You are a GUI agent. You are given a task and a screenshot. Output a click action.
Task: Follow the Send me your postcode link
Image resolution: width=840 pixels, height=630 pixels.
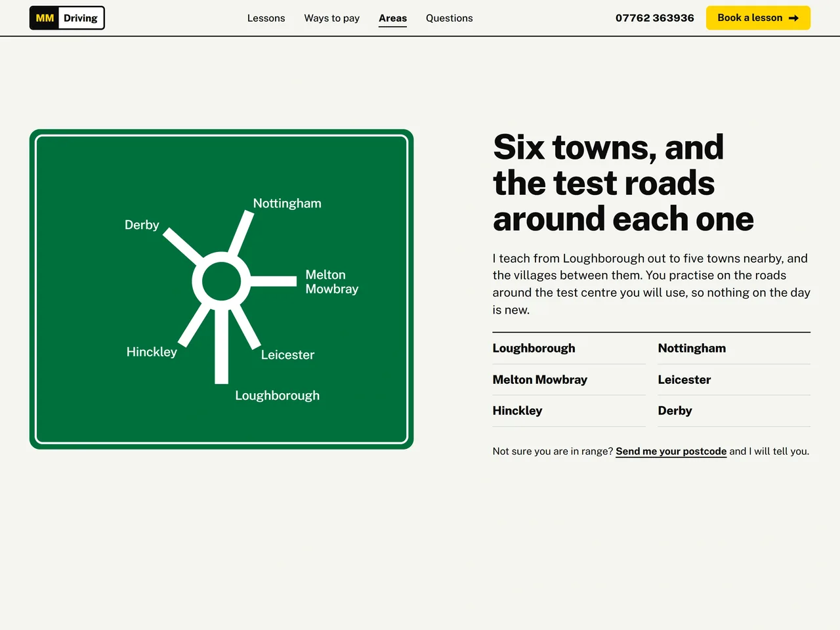(x=671, y=451)
